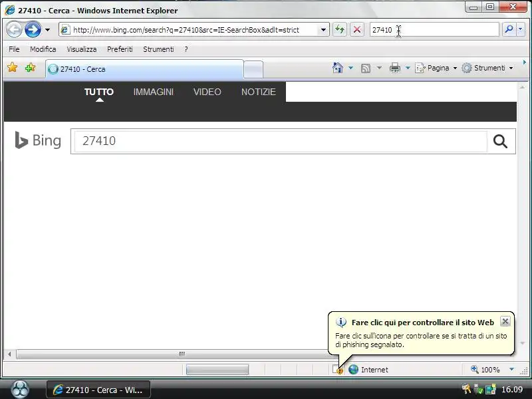Screen dimensions: 532x399
Task: Click the Bing logo
Action: click(38, 140)
